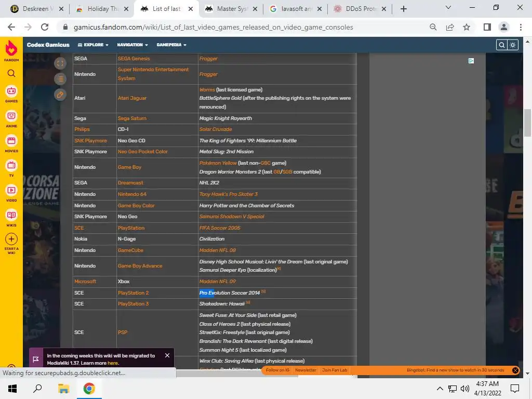Click the pencil edit page icon
Image resolution: width=532 pixels, height=399 pixels.
pyautogui.click(x=60, y=95)
